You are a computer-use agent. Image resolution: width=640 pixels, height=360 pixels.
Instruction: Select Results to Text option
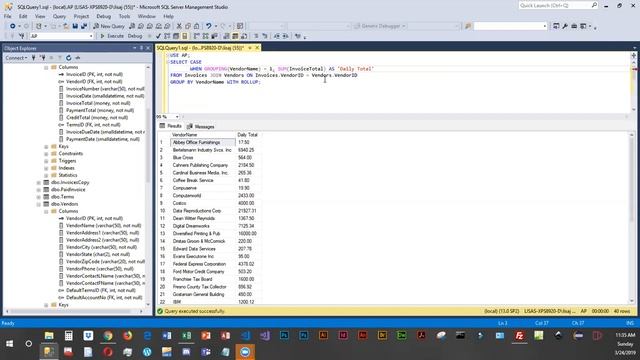[x=226, y=36]
